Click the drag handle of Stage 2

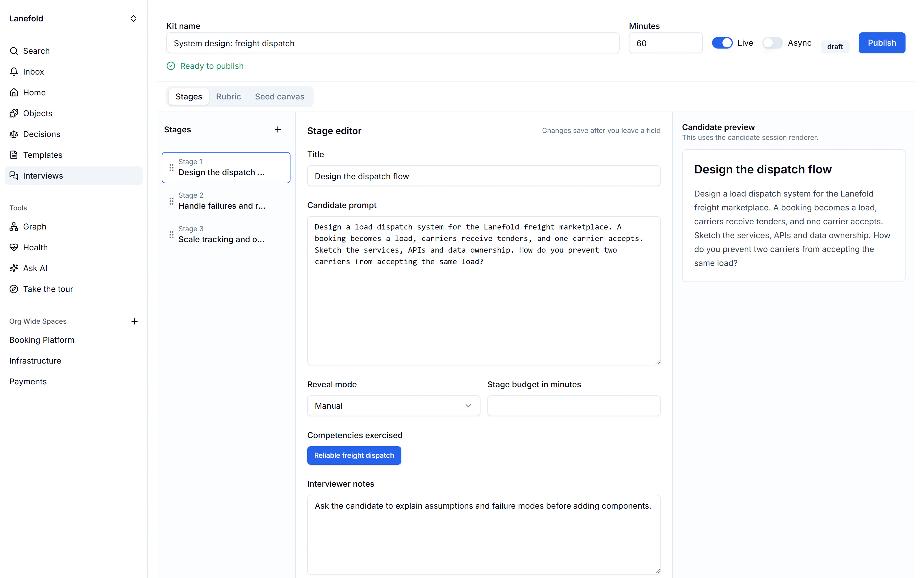(172, 201)
